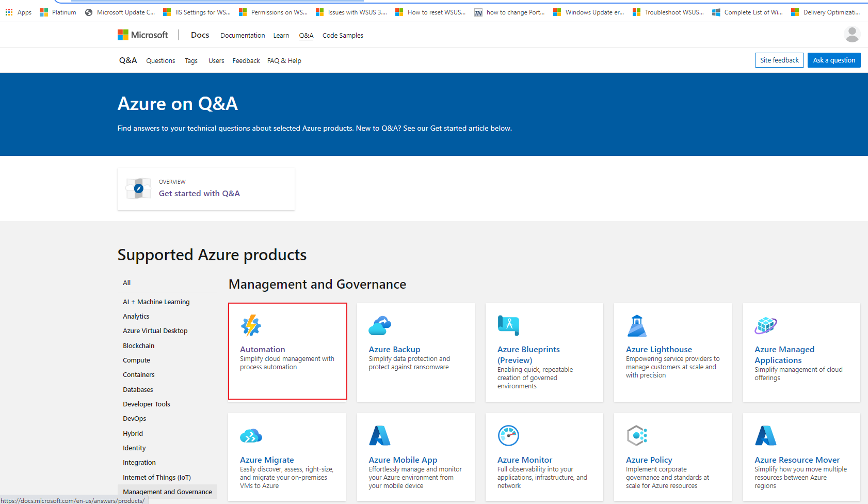Select the Management and Governance category
The image size is (868, 504).
(x=167, y=492)
